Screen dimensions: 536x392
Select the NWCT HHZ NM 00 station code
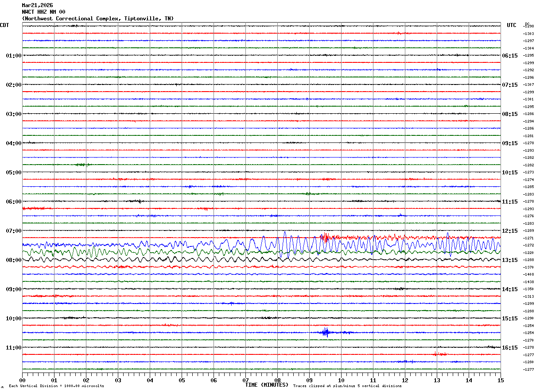click(43, 12)
